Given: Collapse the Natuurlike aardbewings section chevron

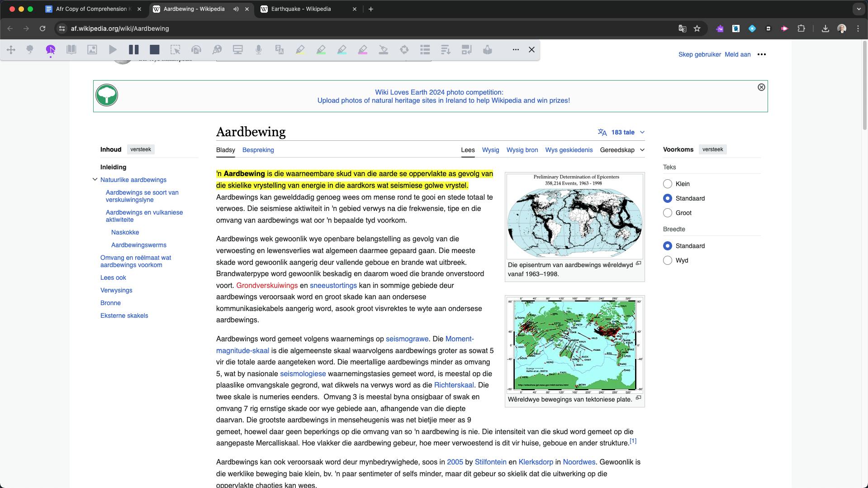Looking at the screenshot, I should click(95, 180).
